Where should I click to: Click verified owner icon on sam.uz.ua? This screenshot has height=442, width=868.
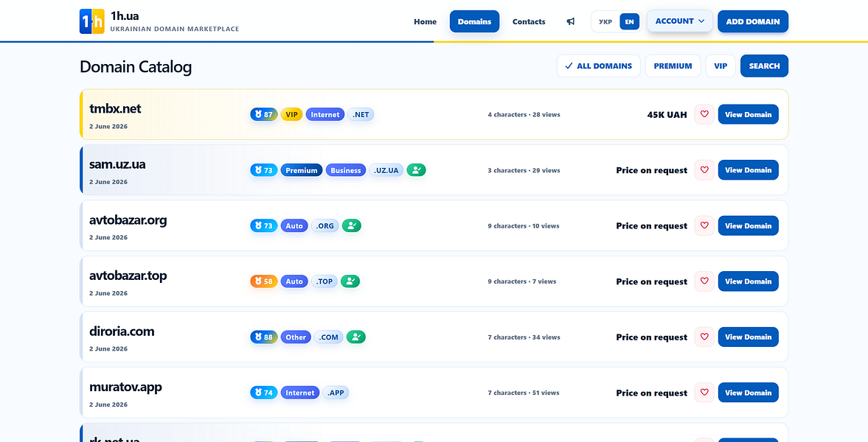tap(416, 170)
